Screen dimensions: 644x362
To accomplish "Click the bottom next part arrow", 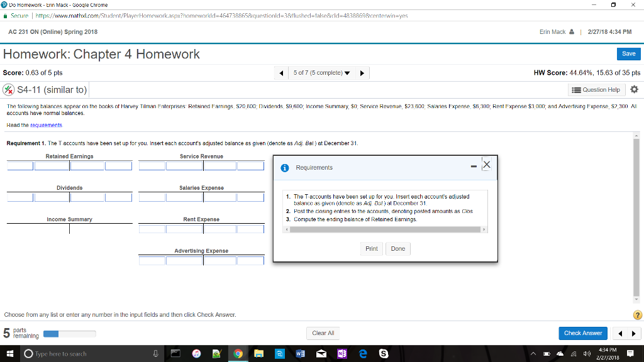I will (x=634, y=333).
